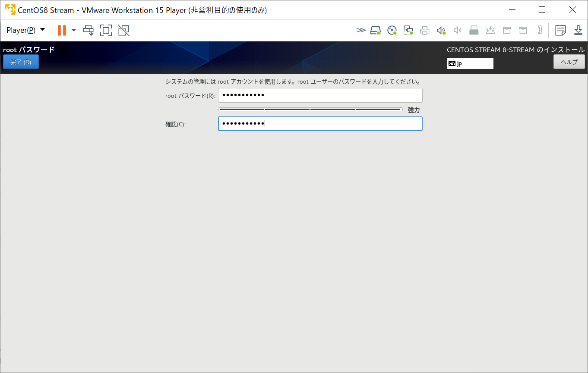This screenshot has width=588, height=373.
Task: Open the printer device icon
Action: (x=425, y=30)
